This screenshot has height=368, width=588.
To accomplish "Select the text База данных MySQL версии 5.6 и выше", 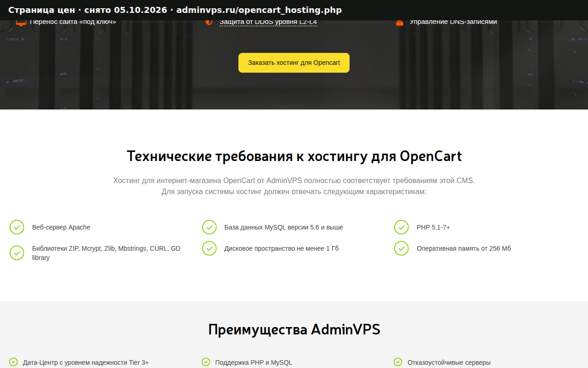I will click(x=284, y=227).
